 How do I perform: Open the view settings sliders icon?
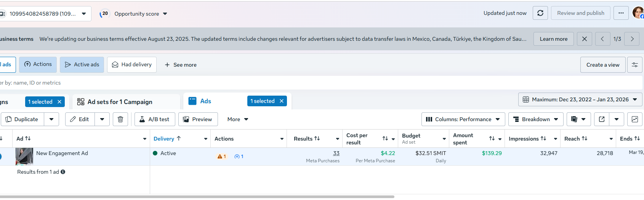(635, 65)
